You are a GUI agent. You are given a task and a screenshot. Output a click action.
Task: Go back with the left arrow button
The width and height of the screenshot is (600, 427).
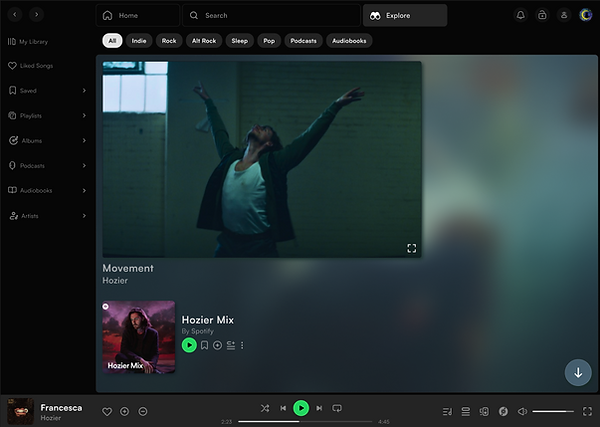[15, 15]
